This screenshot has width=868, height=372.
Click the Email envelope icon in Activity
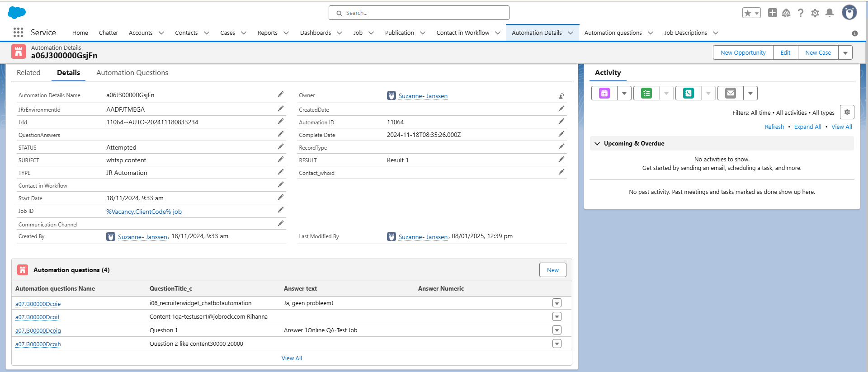[x=730, y=93]
